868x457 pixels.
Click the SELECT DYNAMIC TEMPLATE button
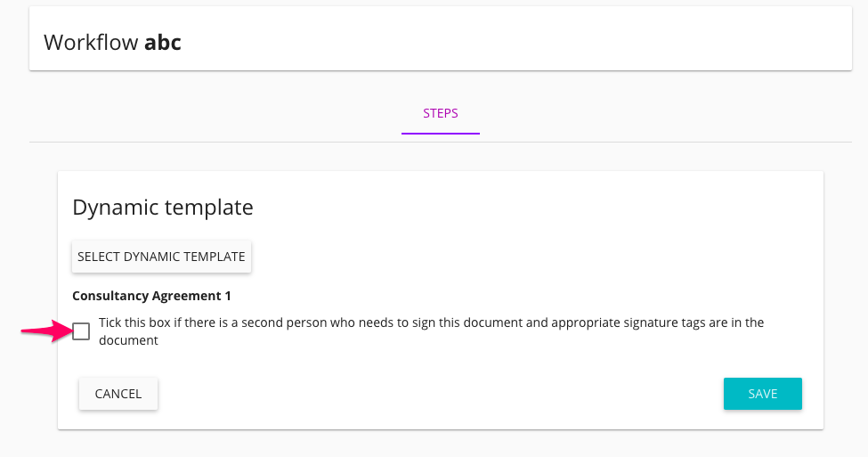pos(161,257)
